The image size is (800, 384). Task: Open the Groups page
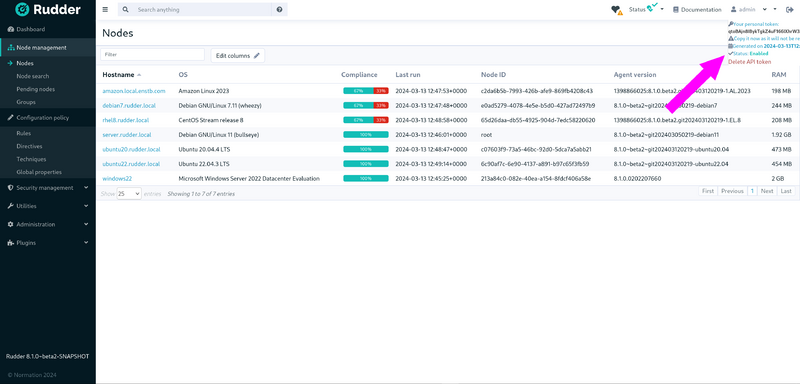coord(26,102)
